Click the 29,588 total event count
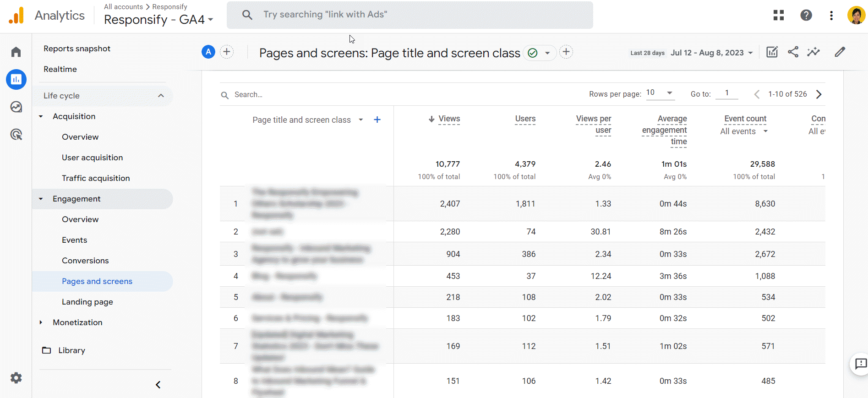Screen dimensions: 868x398 pyautogui.click(x=762, y=164)
